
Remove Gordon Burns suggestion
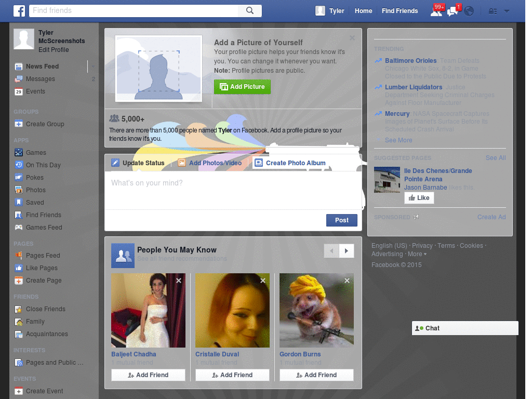pyautogui.click(x=347, y=281)
